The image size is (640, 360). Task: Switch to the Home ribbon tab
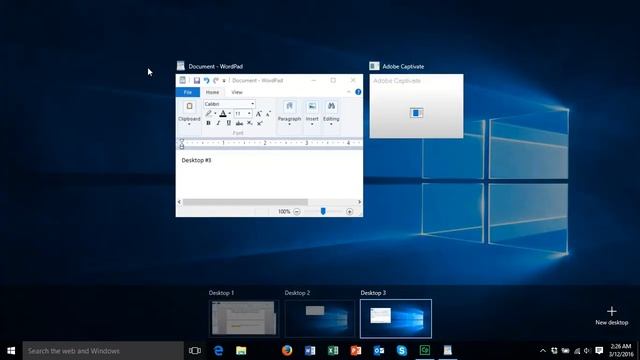coord(212,92)
